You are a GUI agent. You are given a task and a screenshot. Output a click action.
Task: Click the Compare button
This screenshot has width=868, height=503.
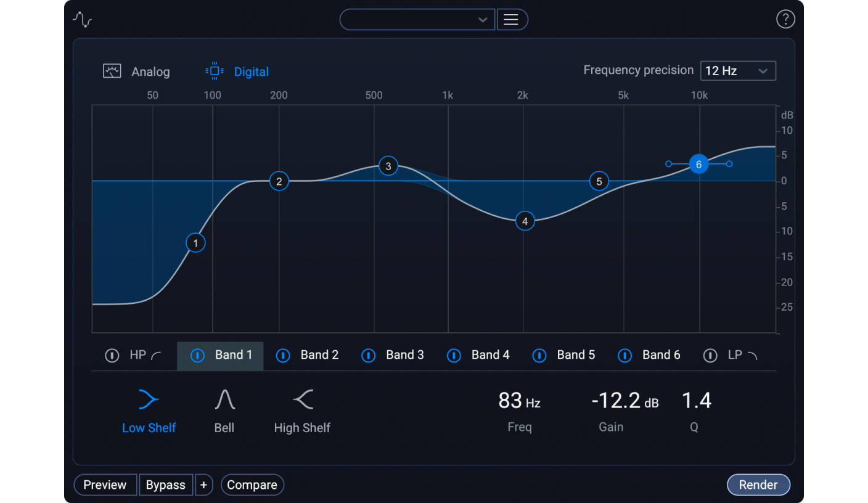tap(252, 485)
